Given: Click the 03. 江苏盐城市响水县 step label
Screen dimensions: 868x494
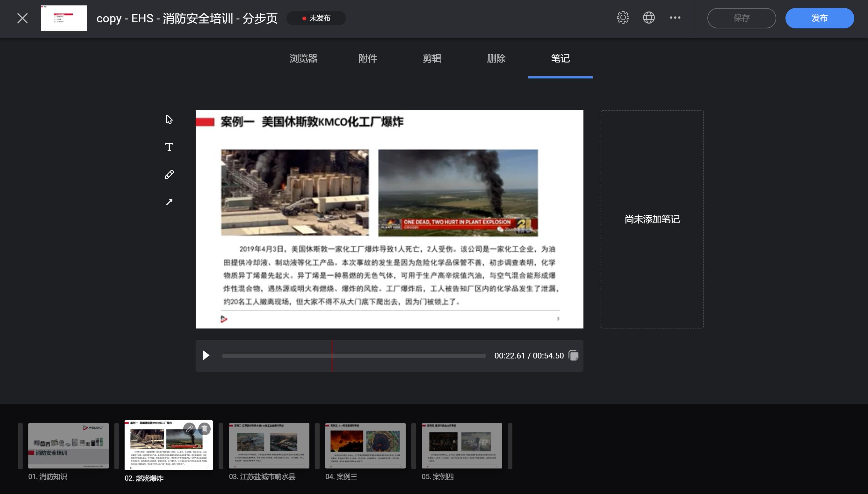Looking at the screenshot, I should tap(262, 476).
